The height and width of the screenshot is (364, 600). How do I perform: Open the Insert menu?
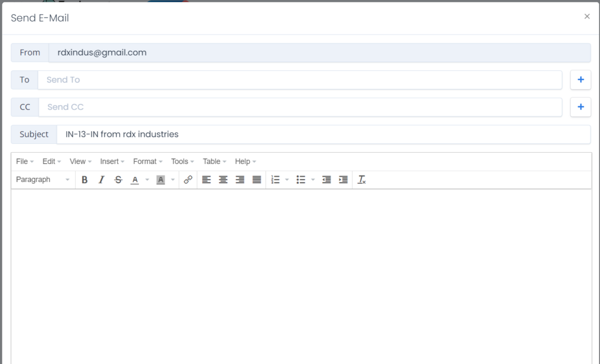[112, 162]
